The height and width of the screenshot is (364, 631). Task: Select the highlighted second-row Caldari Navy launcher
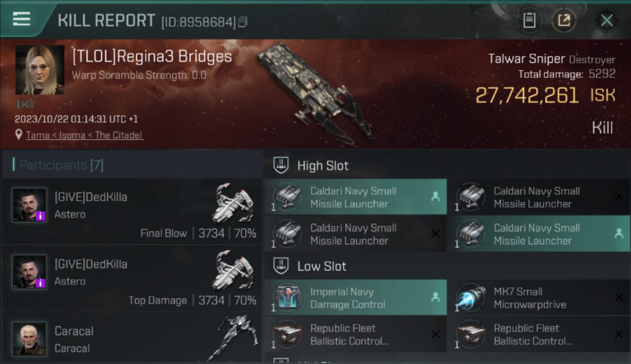pos(539,234)
